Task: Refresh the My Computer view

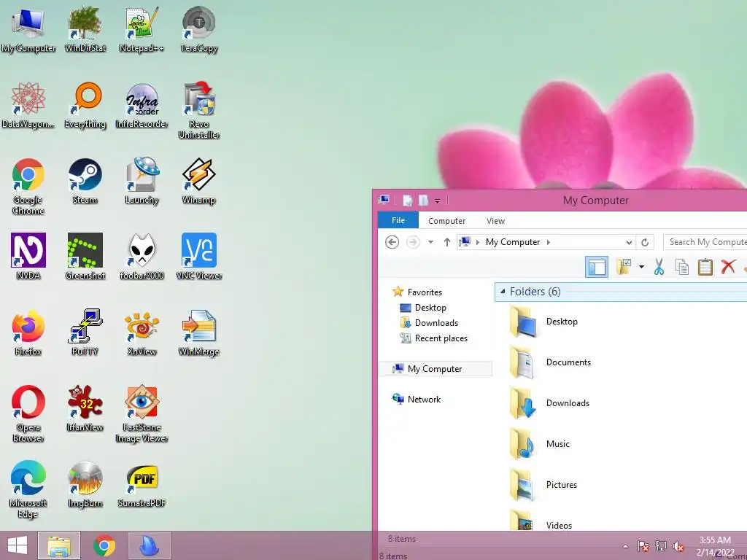Action: point(645,242)
